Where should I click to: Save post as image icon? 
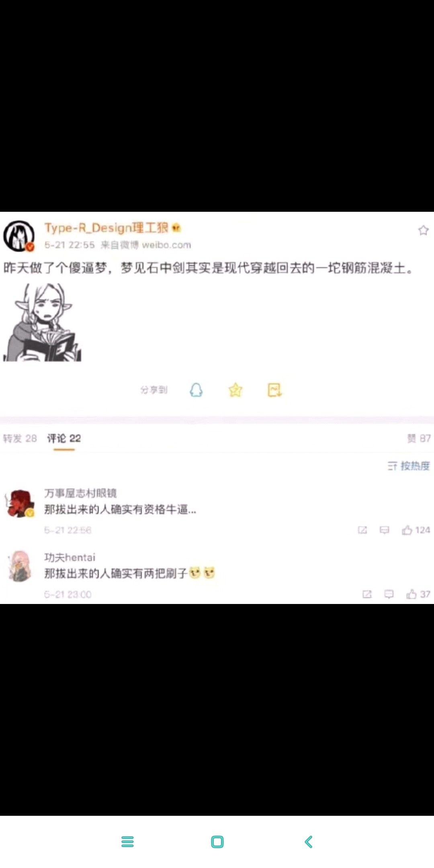(275, 390)
